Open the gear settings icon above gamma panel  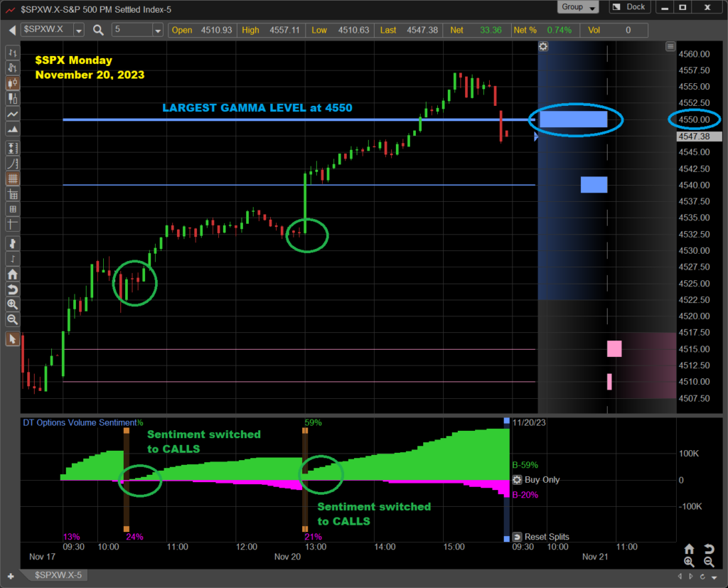tap(543, 47)
